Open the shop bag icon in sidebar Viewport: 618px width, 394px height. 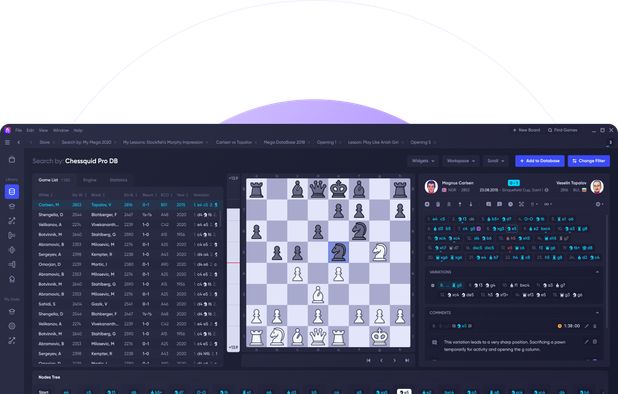tap(12, 160)
